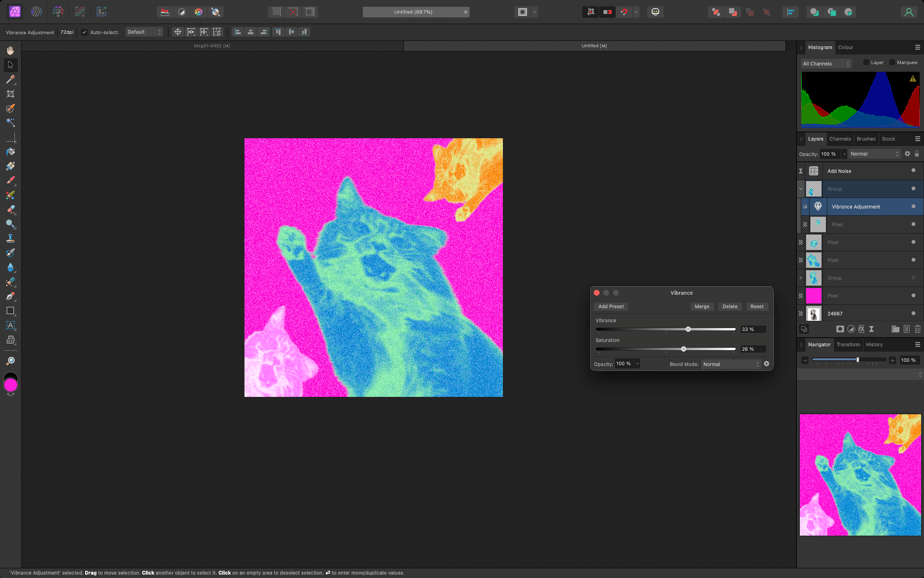Expand the All Channels dropdown
This screenshot has height=578, width=924.
pyautogui.click(x=825, y=63)
